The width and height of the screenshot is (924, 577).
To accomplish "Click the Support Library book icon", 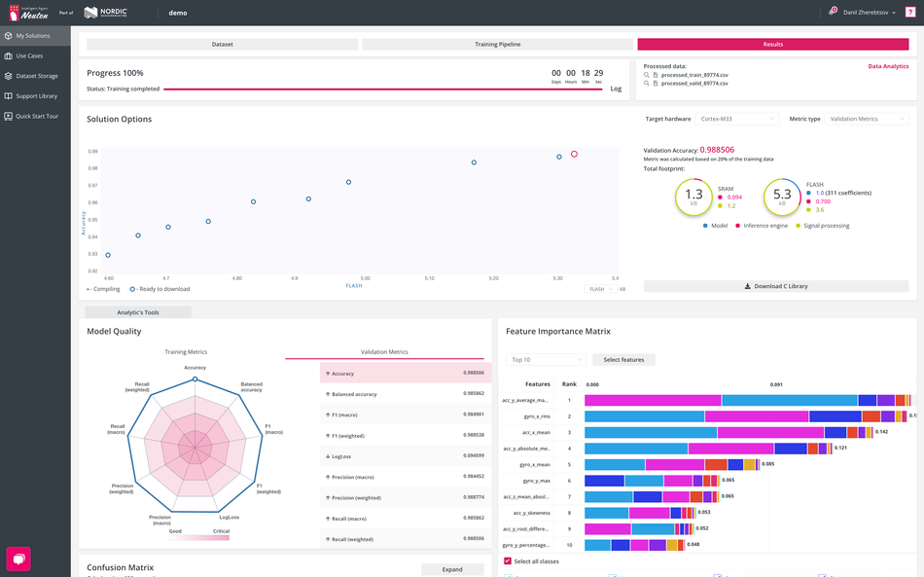I will click(x=9, y=96).
